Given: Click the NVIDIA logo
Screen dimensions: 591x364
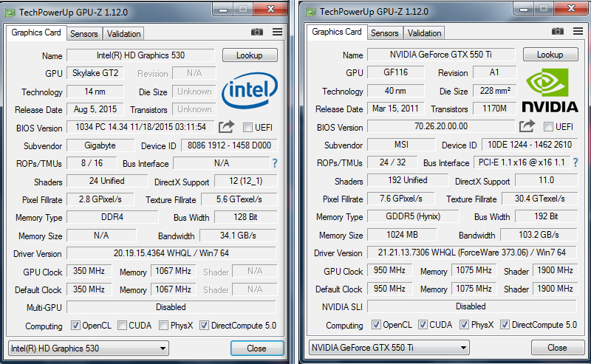Looking at the screenshot, I should (550, 90).
